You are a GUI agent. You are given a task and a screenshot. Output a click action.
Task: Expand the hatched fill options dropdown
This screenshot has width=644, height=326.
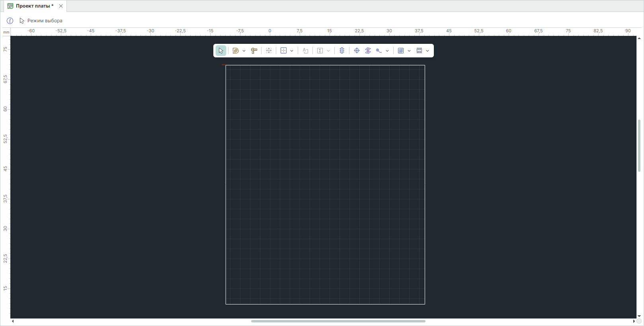[409, 51]
